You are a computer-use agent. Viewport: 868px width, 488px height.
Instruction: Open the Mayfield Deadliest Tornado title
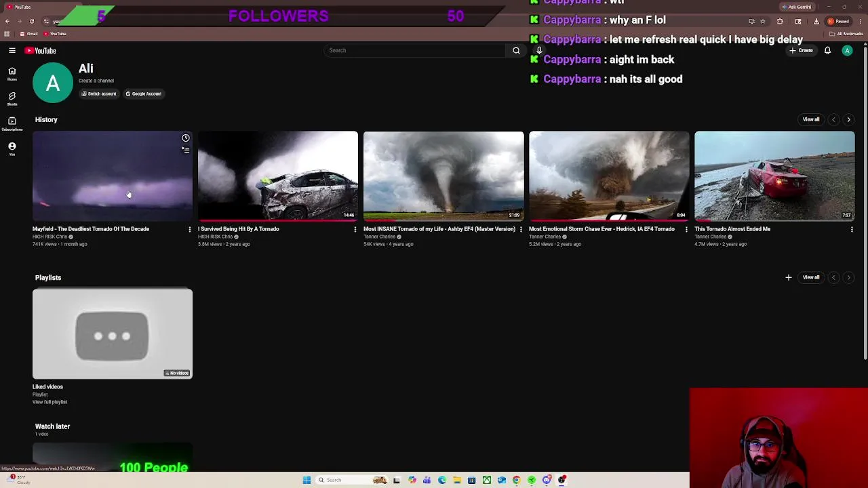click(x=91, y=229)
